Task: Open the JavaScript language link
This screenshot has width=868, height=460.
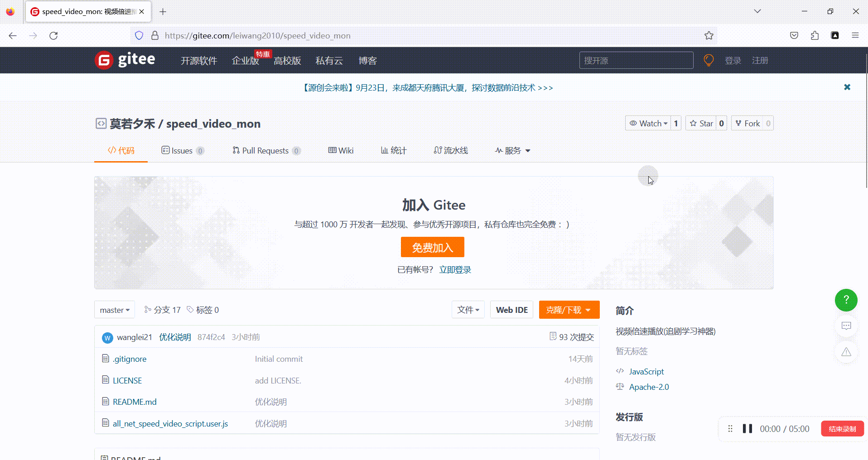Action: tap(646, 371)
